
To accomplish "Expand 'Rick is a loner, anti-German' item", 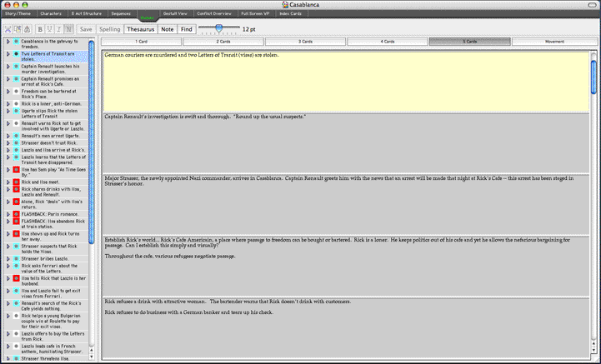I will click(x=8, y=103).
